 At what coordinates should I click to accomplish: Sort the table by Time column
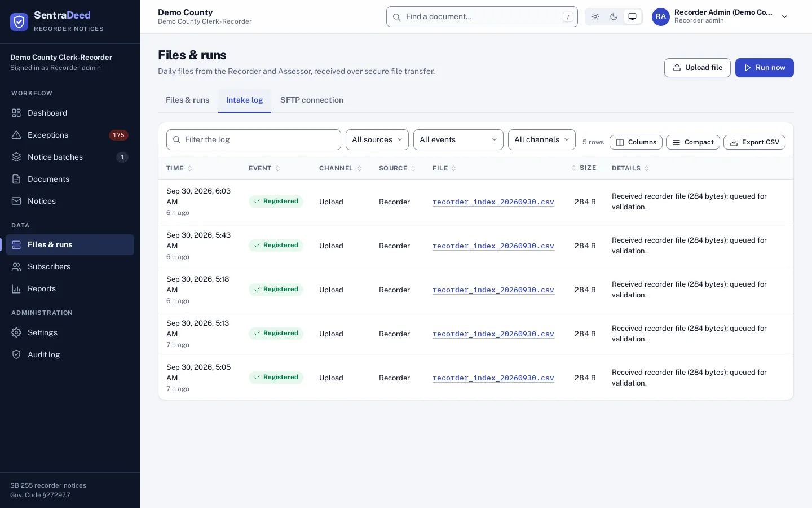click(x=179, y=168)
